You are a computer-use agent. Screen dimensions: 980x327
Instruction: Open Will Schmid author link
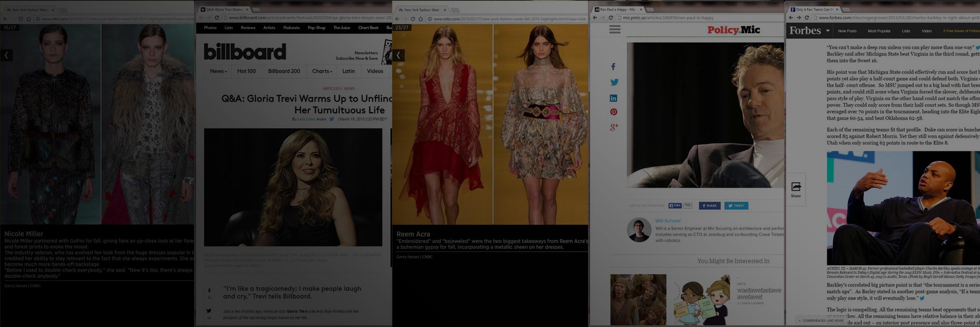pos(668,221)
